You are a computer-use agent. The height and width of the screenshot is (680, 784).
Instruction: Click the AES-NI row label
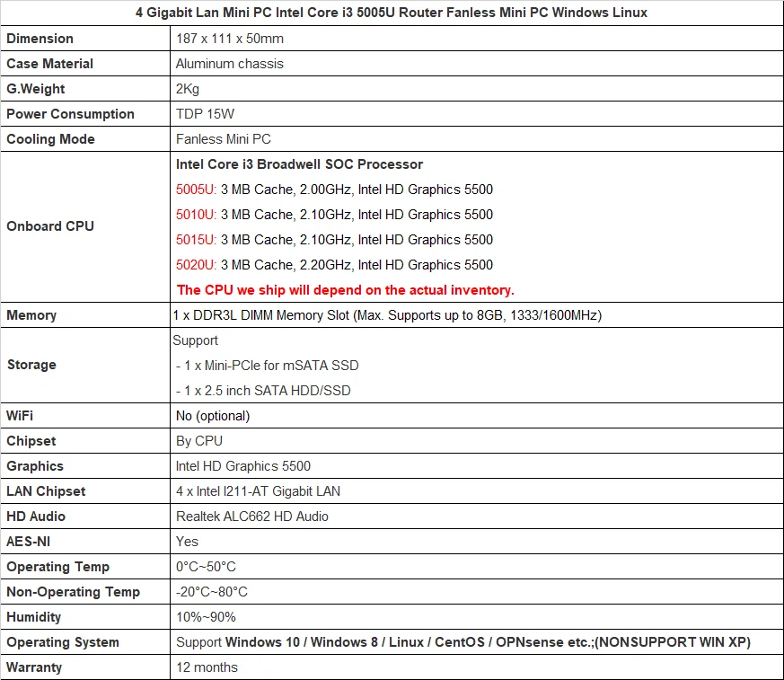coord(29,542)
